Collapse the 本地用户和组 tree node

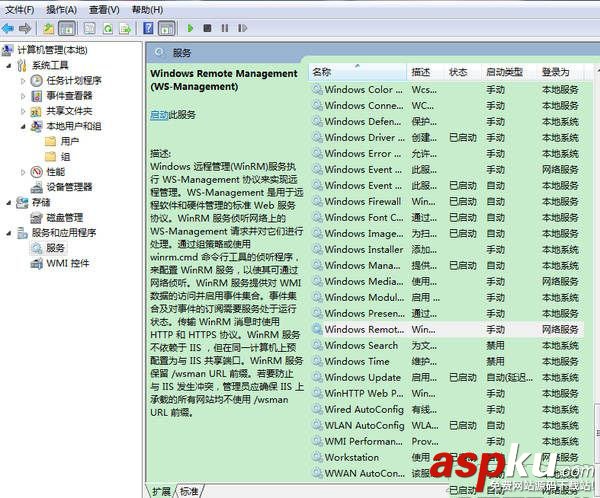pyautogui.click(x=23, y=126)
